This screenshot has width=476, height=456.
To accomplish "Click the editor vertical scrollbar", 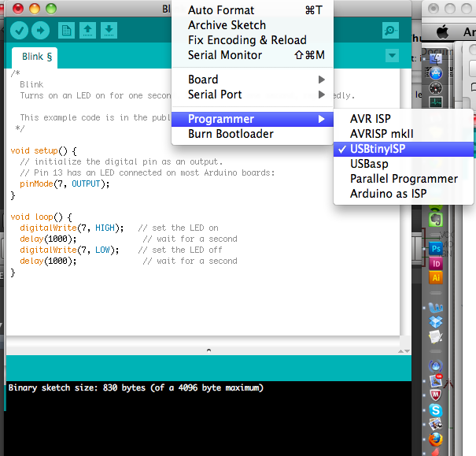I will (405, 202).
